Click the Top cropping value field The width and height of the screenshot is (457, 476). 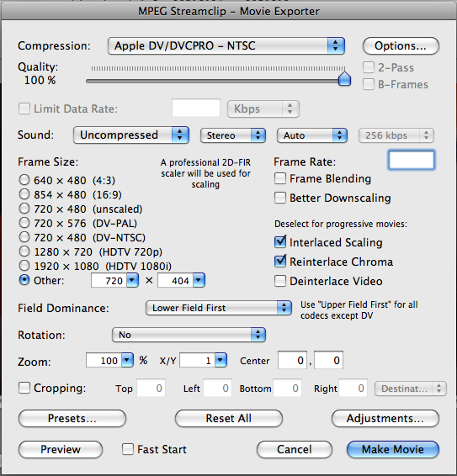(x=151, y=388)
